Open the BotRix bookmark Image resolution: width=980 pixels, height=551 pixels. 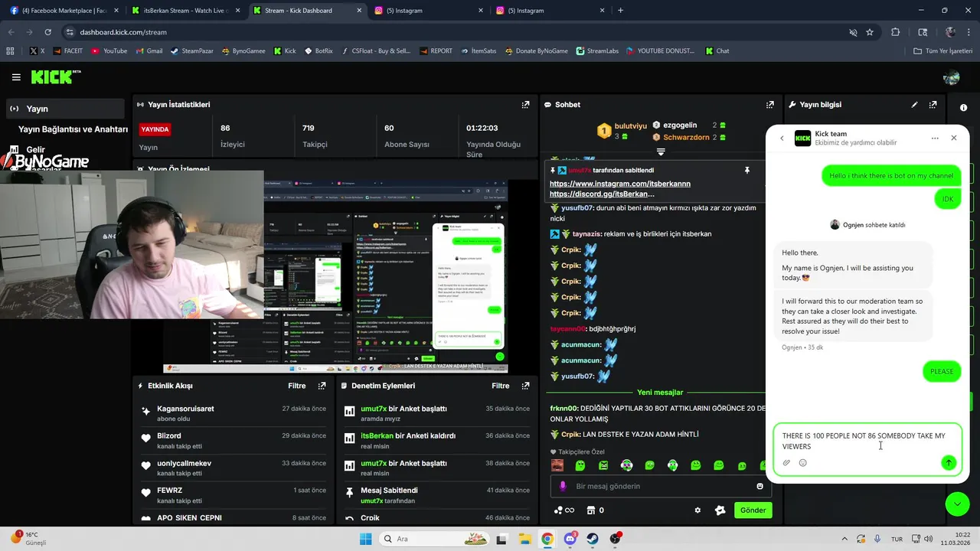(x=318, y=51)
